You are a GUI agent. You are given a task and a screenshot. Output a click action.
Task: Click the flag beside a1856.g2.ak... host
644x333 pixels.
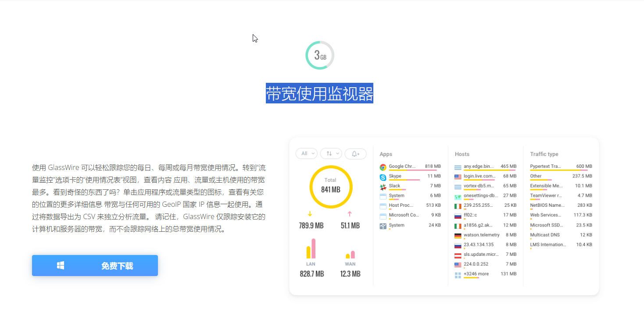click(x=458, y=226)
